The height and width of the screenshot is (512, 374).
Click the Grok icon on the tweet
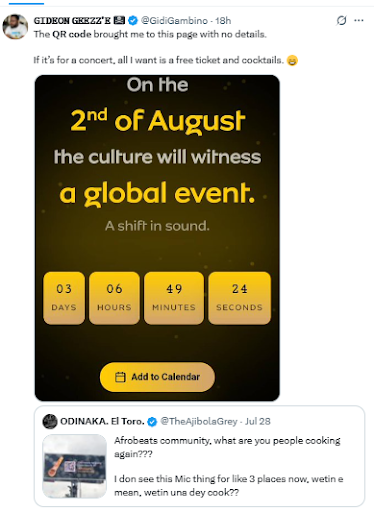tap(341, 21)
